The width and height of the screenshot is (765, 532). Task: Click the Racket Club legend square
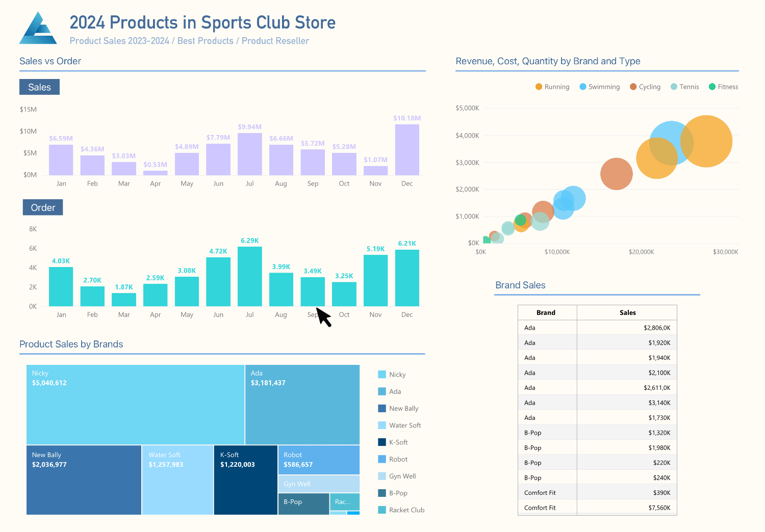pos(382,510)
